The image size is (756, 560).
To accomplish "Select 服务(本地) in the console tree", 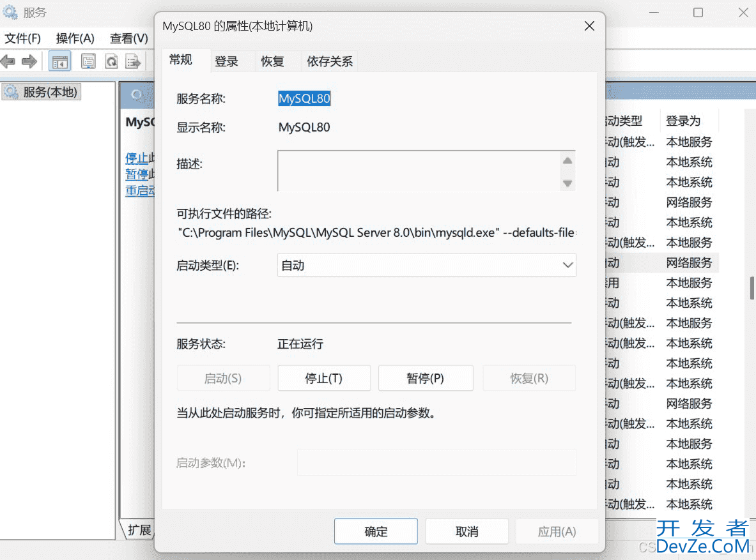I will click(x=50, y=92).
